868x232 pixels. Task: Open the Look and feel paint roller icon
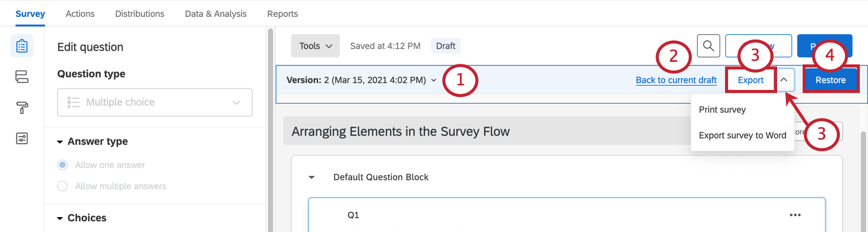22,108
